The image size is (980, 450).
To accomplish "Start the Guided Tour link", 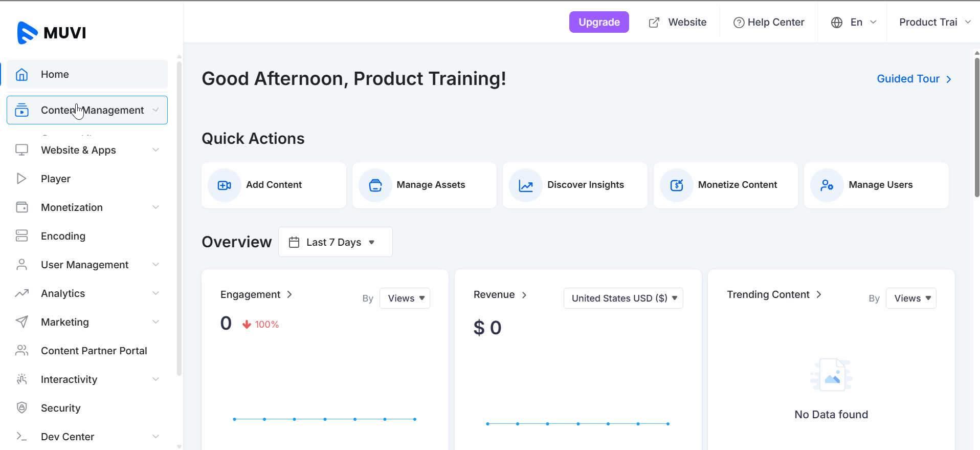I will pos(914,79).
